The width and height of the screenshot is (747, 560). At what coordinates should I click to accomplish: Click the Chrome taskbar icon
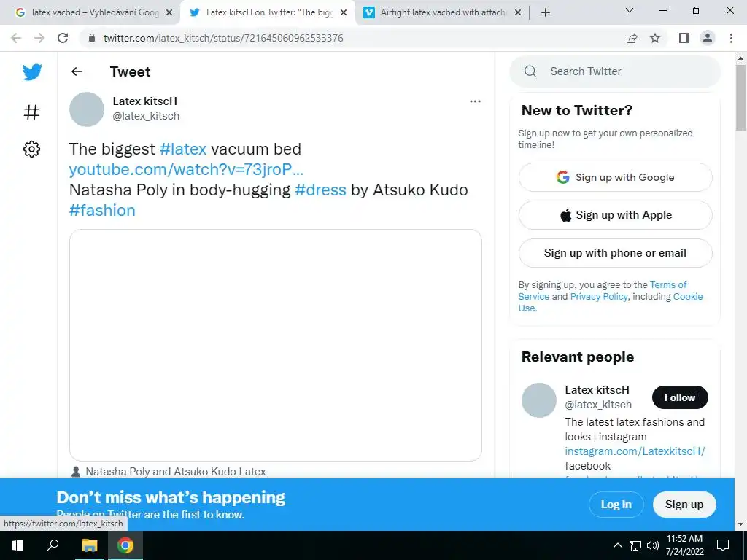pos(125,545)
